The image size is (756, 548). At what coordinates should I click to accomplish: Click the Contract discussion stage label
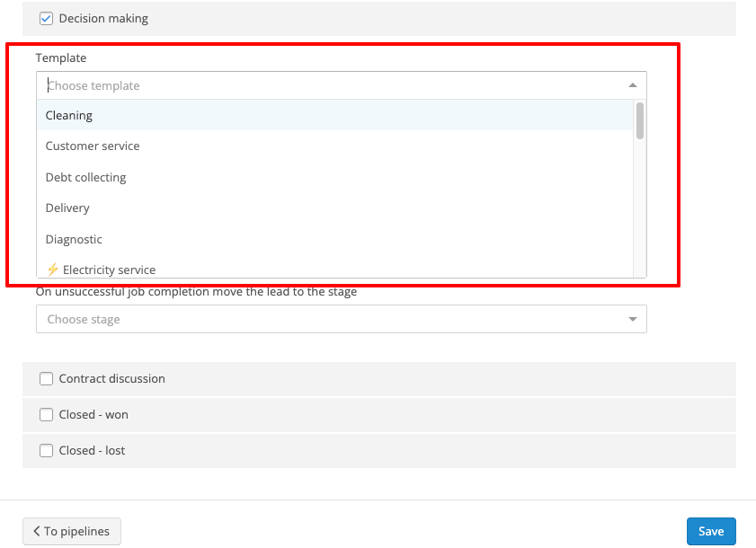(111, 379)
